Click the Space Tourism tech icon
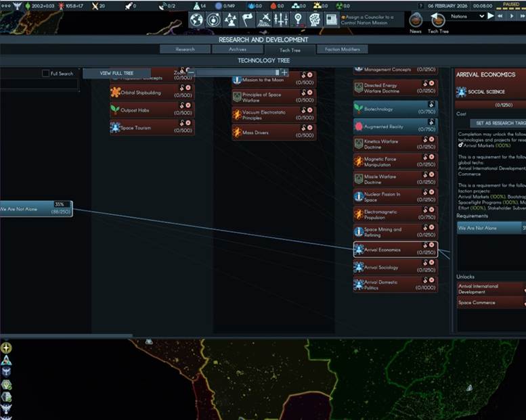 (115, 127)
